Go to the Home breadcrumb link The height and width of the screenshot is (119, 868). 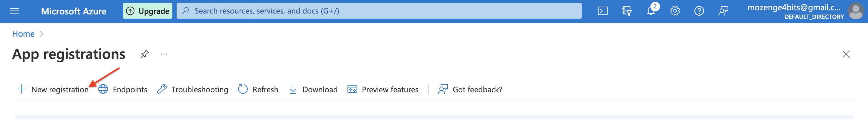(23, 34)
